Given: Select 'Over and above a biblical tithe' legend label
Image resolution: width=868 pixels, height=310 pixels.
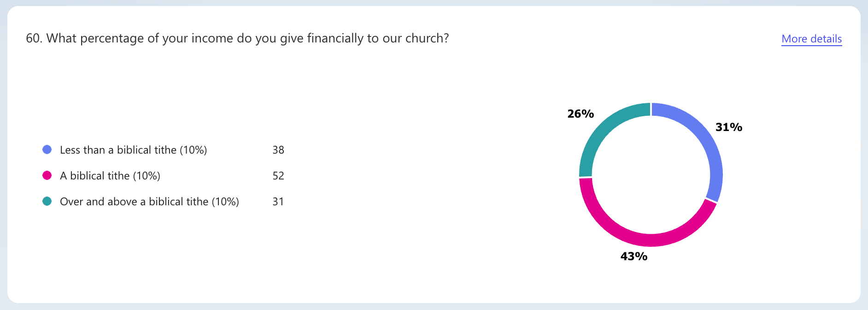Looking at the screenshot, I should 149,202.
